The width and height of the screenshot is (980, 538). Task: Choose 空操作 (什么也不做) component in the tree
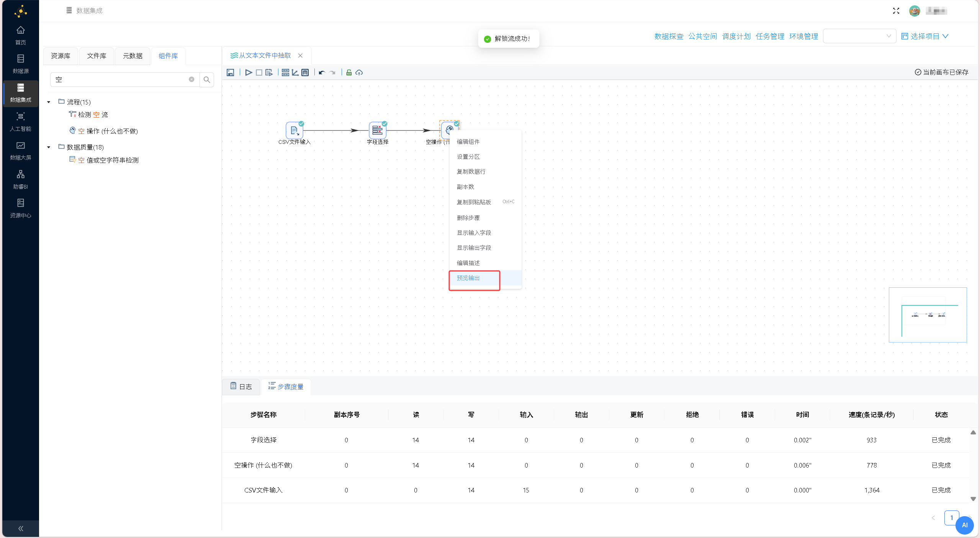click(x=103, y=131)
